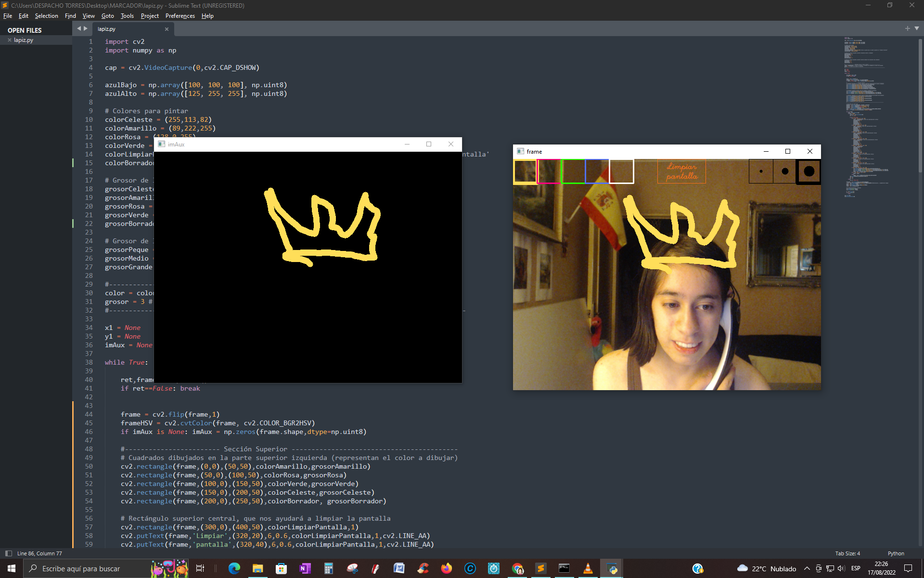Select the green pen color square
924x578 pixels.
[573, 171]
